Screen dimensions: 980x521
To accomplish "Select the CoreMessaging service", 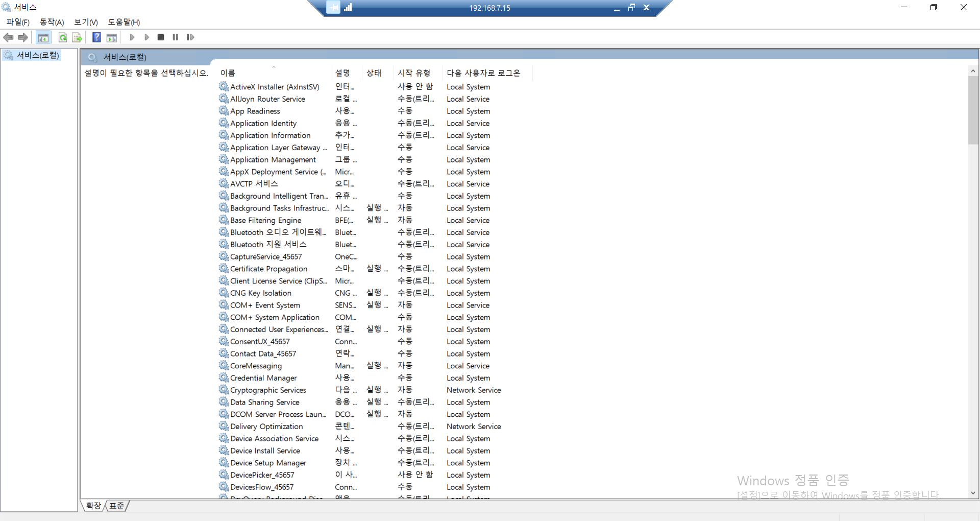I will [256, 366].
